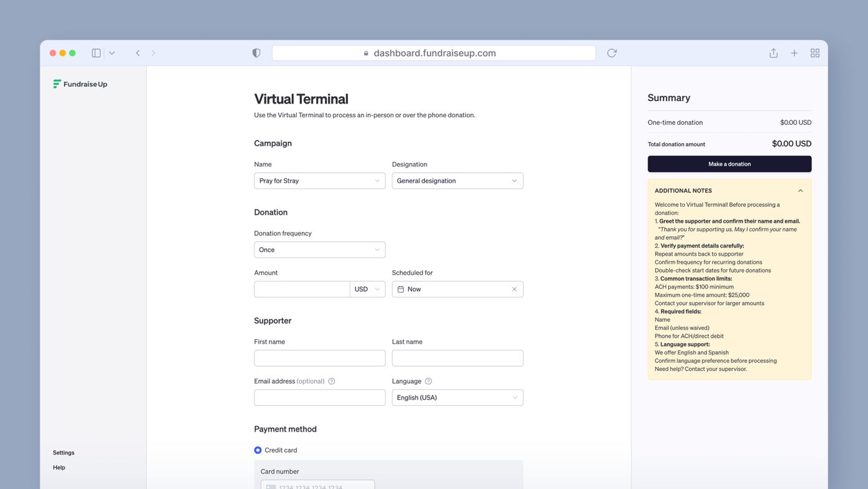Click the help icon next to Language

coord(428,381)
